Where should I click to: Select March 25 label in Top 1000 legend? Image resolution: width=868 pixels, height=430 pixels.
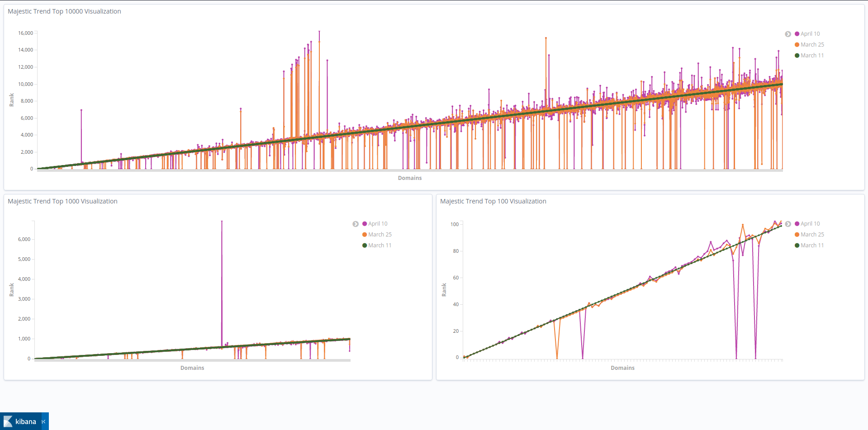click(x=380, y=235)
